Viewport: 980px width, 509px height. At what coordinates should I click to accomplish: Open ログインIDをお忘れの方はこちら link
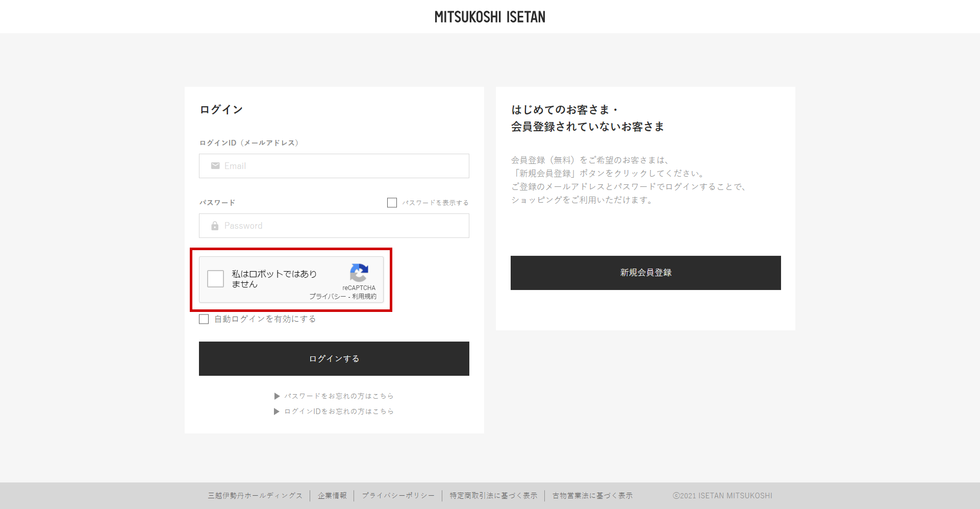point(339,411)
